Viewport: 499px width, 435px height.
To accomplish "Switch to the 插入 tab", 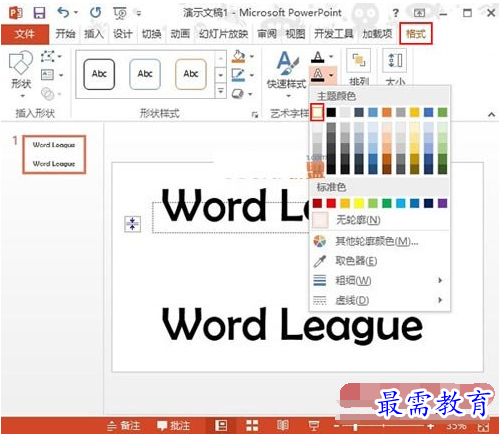I will coord(94,34).
